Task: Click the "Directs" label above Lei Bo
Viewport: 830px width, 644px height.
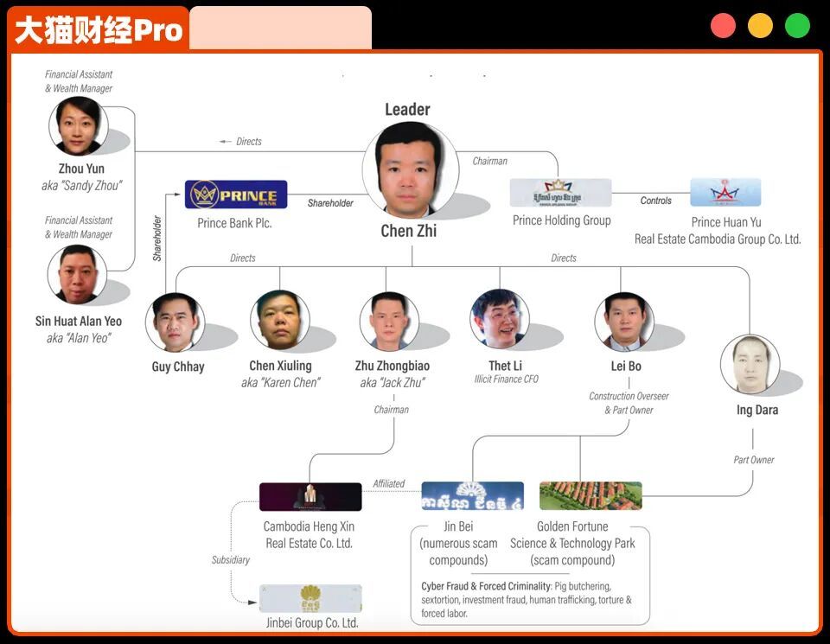Action: 564,258
